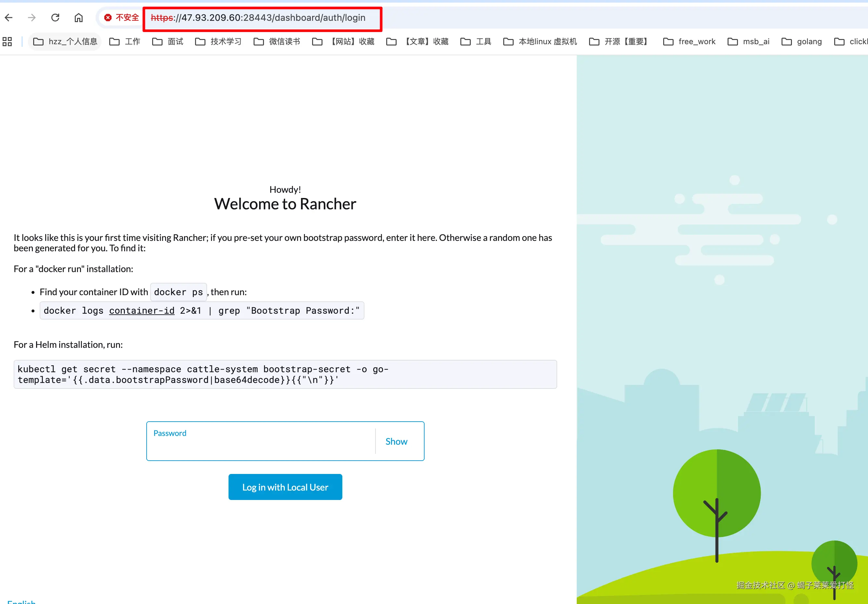Open the 【文章】收藏 bookmark folder
Viewport: 868px width, 604px height.
417,42
